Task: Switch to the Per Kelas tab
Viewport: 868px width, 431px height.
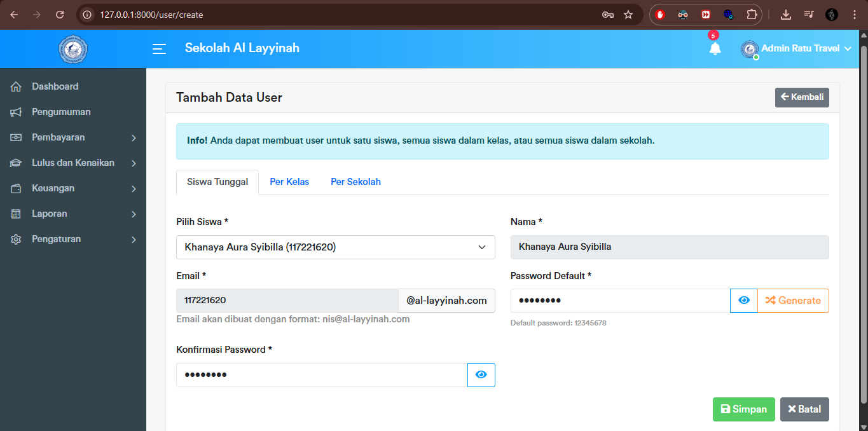Action: tap(289, 182)
